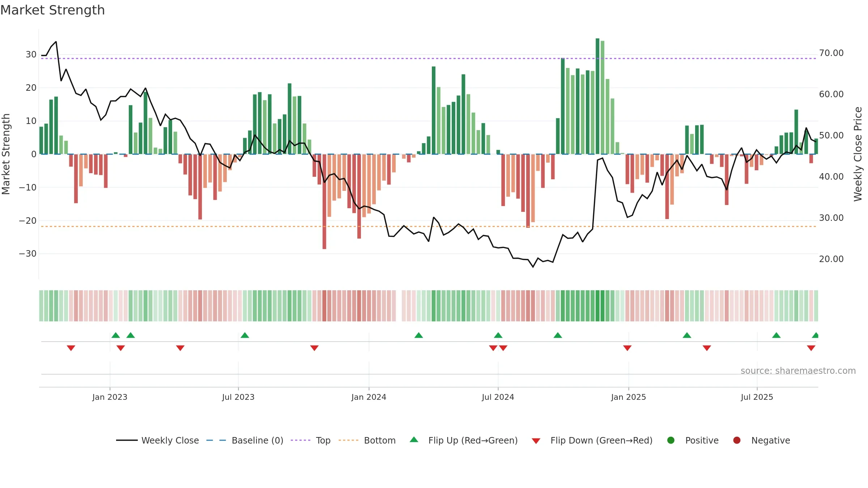Click the tallest green bar rising above the Top line
Image resolution: width=868 pixels, height=488 pixels.
(x=597, y=96)
